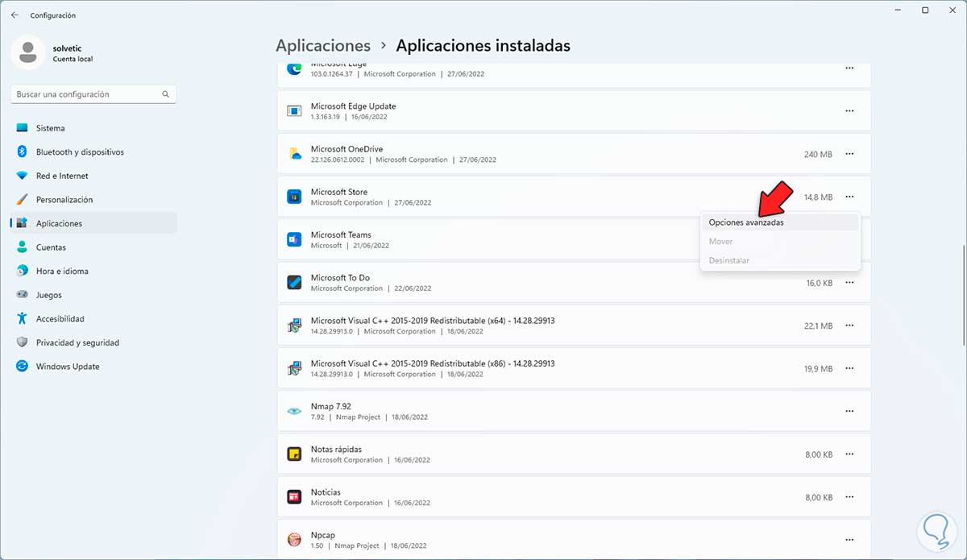
Task: Open Hora e idioma settings
Action: point(93,272)
